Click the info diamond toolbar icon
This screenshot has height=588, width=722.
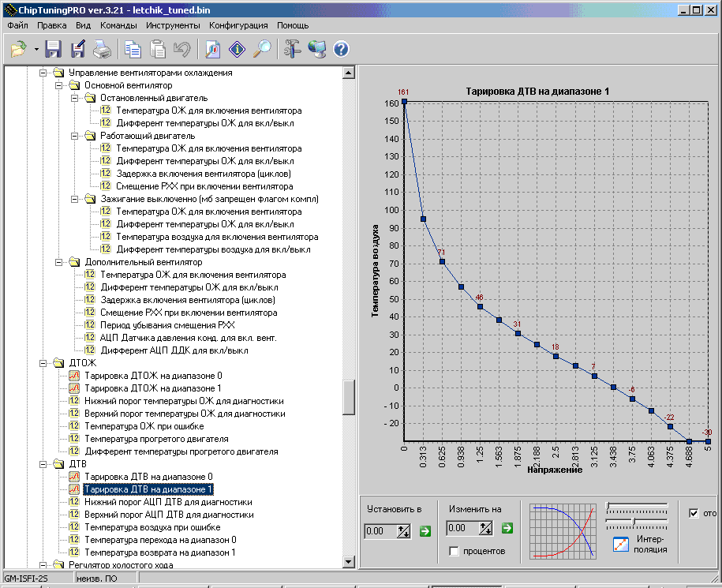[237, 50]
